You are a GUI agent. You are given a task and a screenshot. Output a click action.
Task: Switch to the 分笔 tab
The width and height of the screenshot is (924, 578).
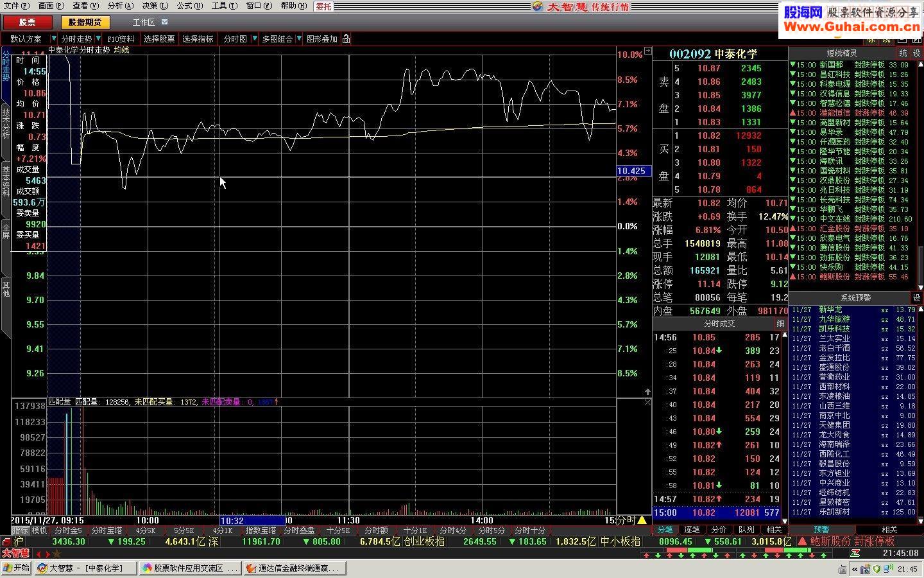click(665, 530)
